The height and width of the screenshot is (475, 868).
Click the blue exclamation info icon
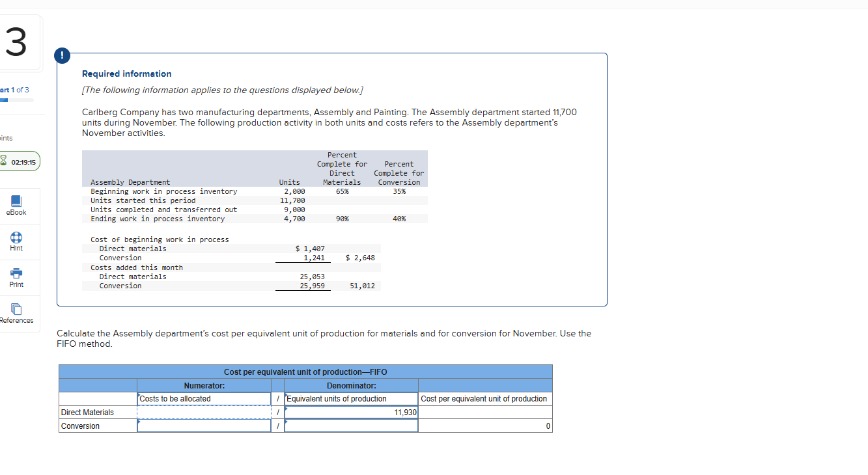click(x=63, y=56)
